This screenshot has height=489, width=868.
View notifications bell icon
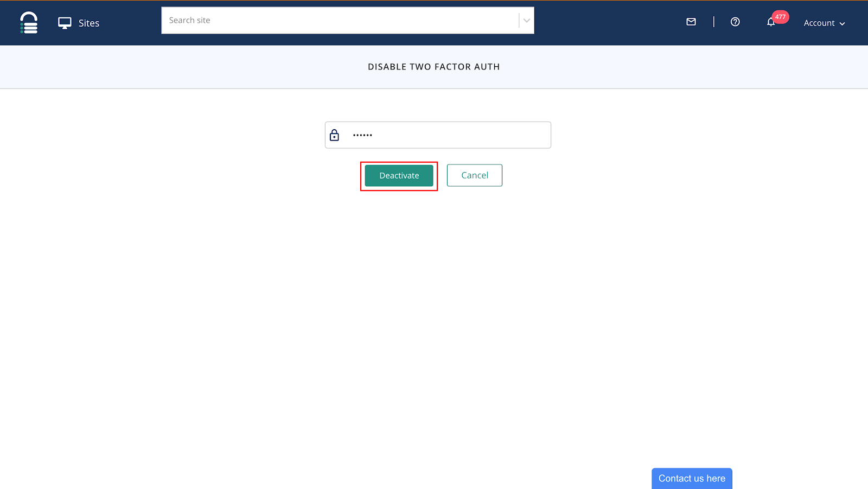(x=770, y=22)
